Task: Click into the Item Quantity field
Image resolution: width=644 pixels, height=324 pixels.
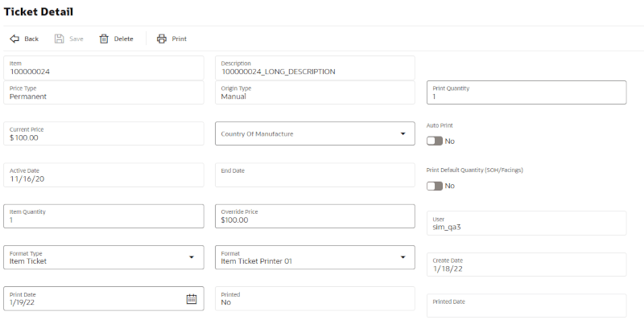Action: pyautogui.click(x=104, y=216)
